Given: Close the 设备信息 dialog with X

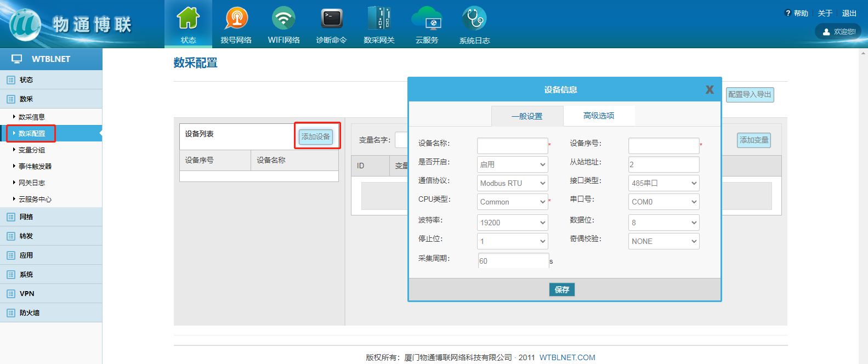Looking at the screenshot, I should point(710,89).
